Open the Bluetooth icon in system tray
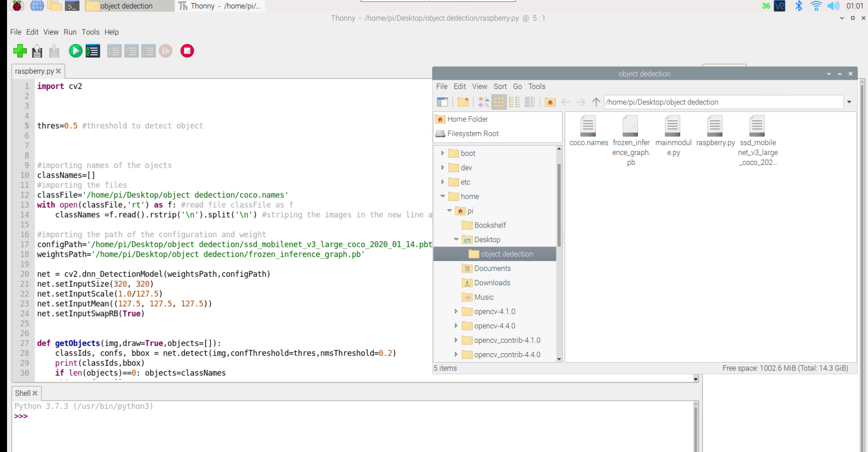The width and height of the screenshot is (868, 452). coord(799,6)
